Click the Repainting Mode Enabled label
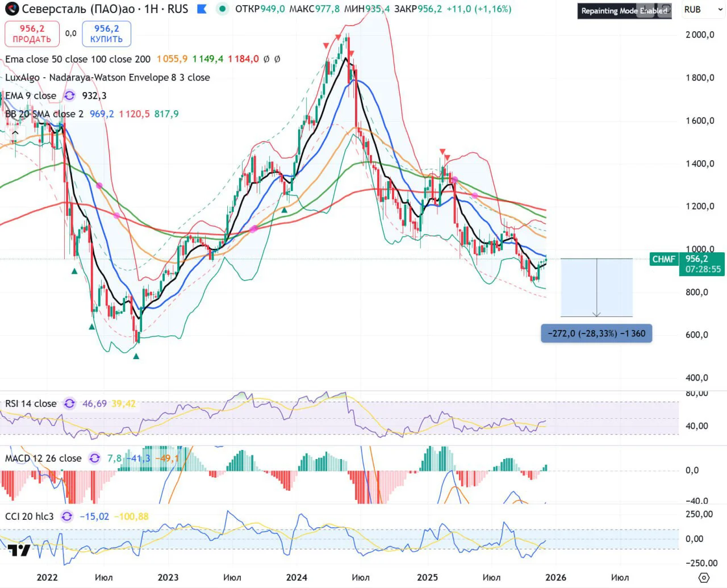 tap(625, 11)
